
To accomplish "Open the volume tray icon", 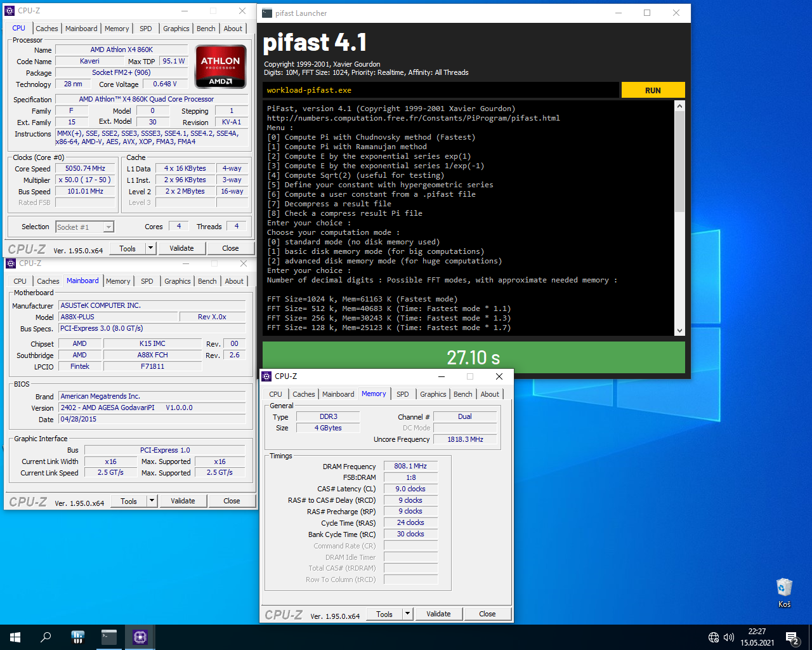I will (x=729, y=637).
